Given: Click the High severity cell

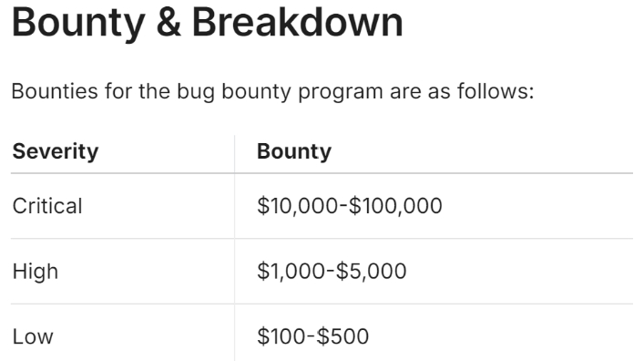Looking at the screenshot, I should [36, 272].
